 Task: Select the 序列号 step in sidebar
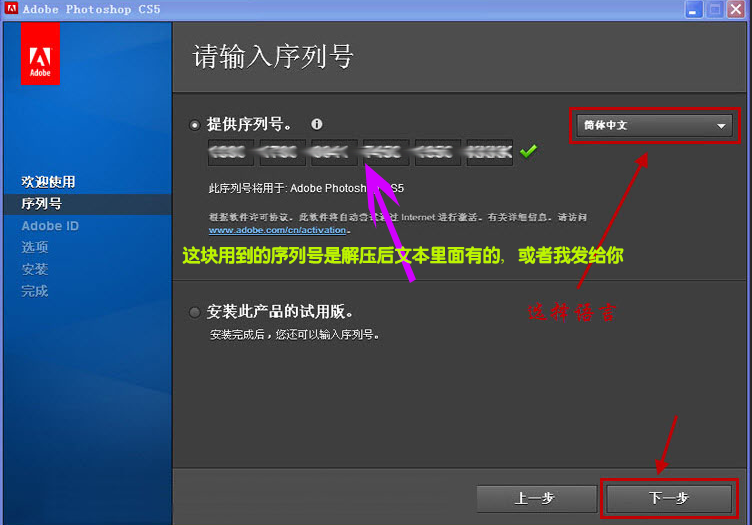(x=41, y=204)
